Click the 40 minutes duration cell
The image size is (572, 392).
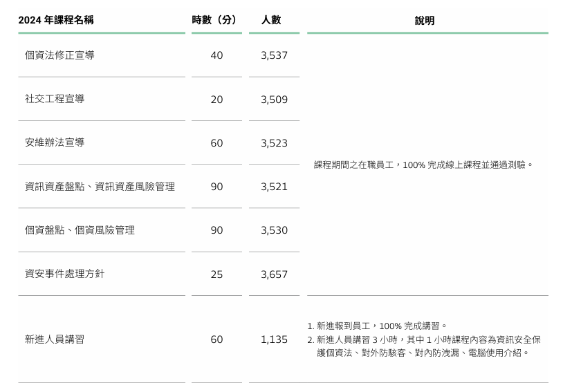tap(216, 55)
